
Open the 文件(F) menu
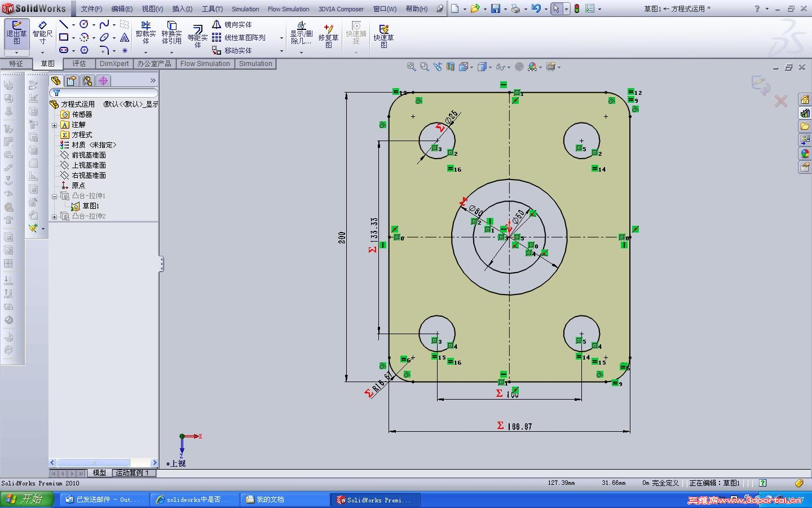[x=91, y=9]
